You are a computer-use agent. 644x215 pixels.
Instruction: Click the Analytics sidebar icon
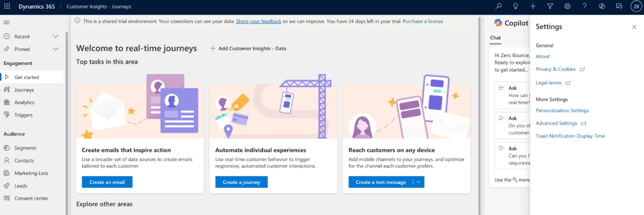point(6,102)
